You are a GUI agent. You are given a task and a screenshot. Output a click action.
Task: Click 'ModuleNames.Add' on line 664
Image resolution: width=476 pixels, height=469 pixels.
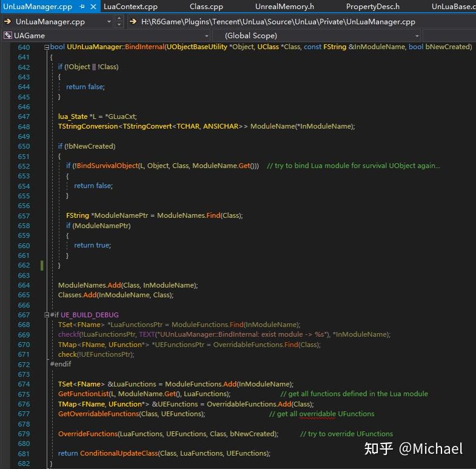(x=90, y=285)
